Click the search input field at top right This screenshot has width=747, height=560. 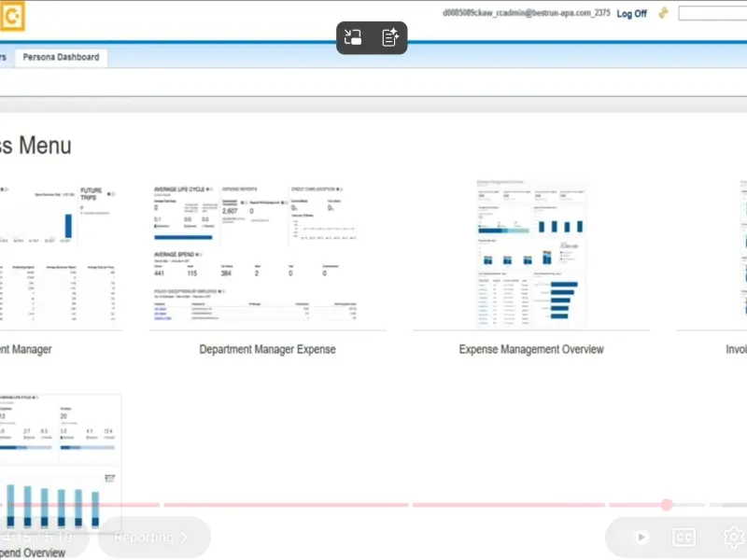click(x=712, y=13)
